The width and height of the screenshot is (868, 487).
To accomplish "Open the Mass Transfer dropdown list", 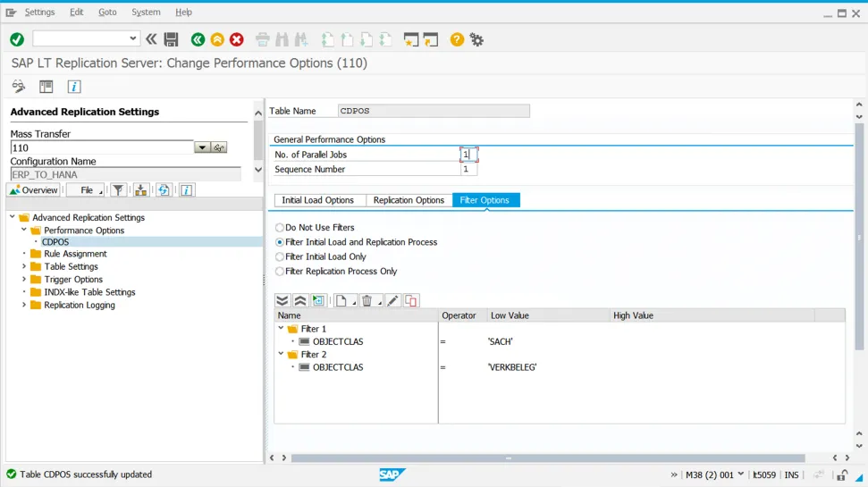I will point(202,147).
